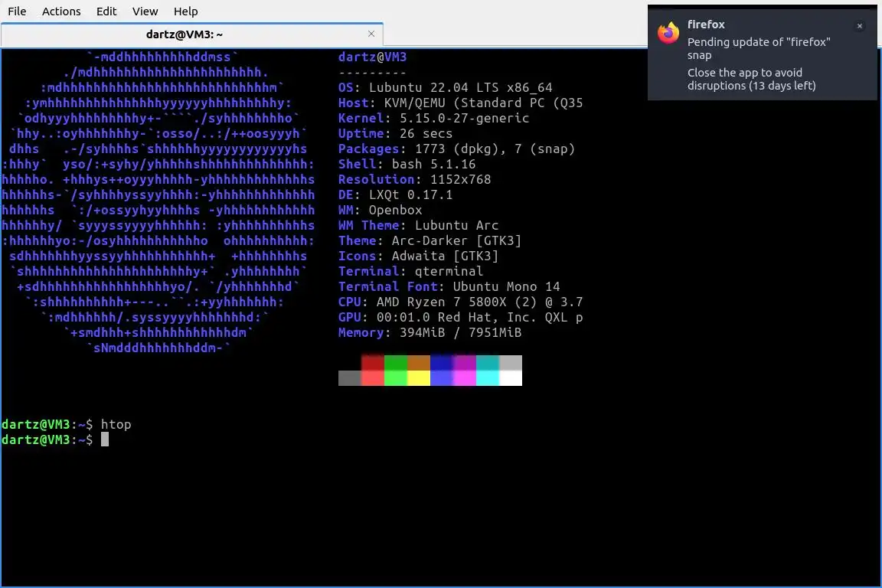
Task: Click the 'Theme: Arc-Darker [GTK3]' line
Action: click(x=430, y=241)
